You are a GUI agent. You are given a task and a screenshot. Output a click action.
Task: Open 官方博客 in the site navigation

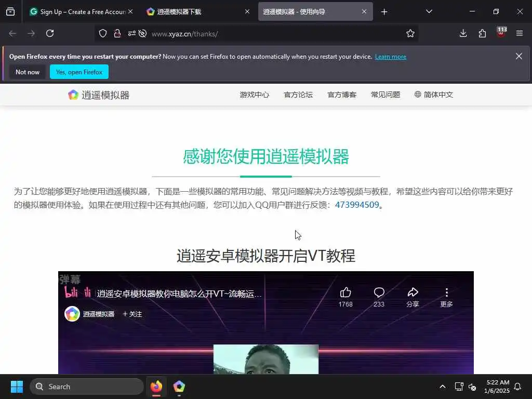coord(342,95)
